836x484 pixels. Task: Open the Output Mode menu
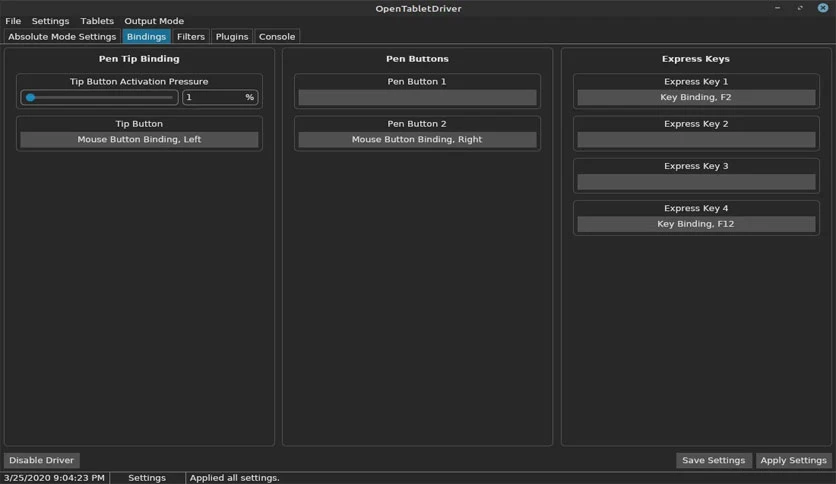154,21
